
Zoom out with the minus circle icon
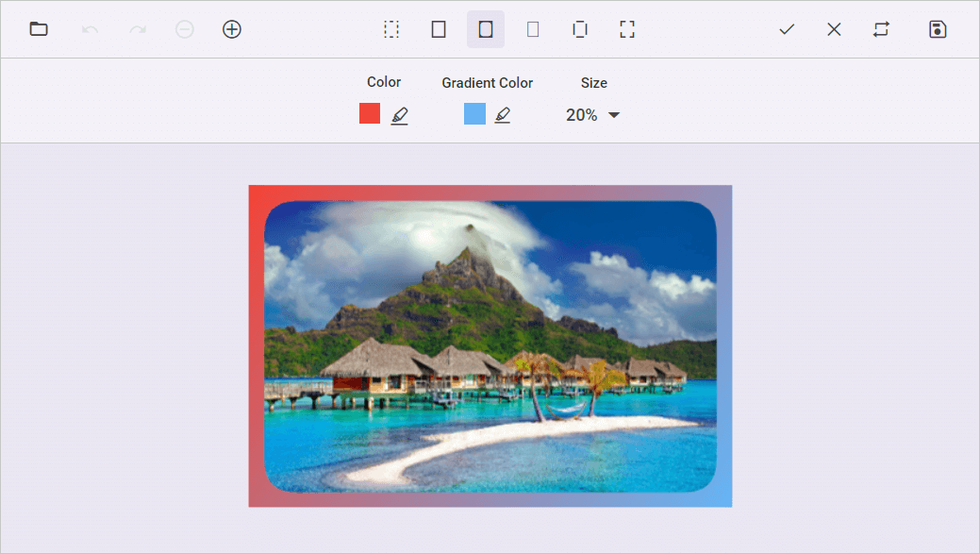point(184,29)
